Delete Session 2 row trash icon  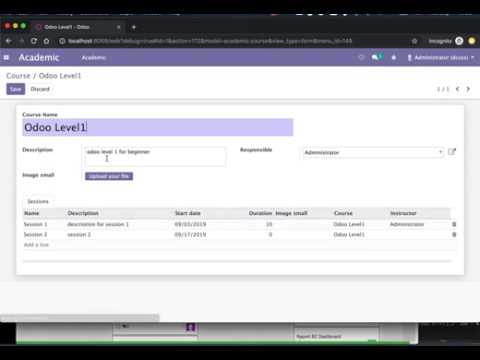click(x=454, y=235)
